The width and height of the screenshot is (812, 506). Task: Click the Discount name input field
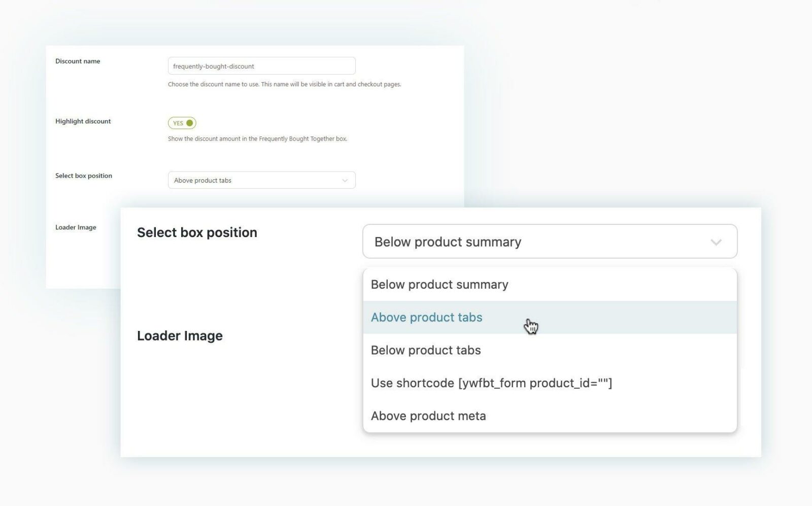261,66
